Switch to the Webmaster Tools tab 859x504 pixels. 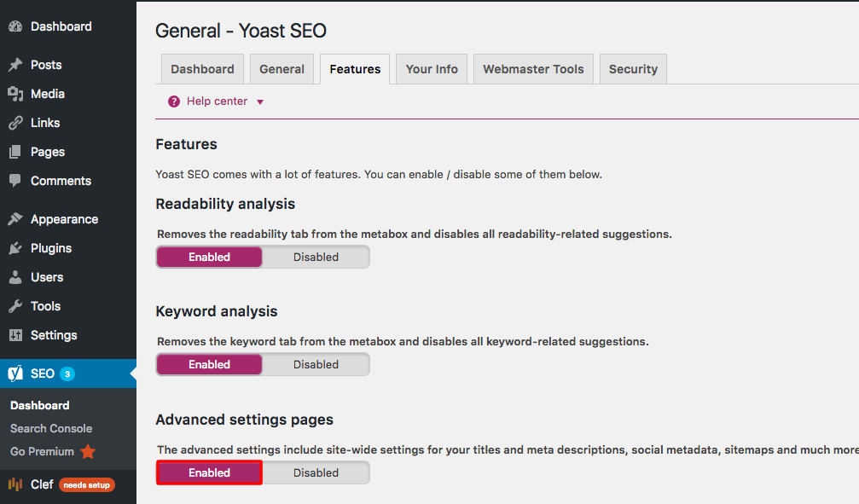pyautogui.click(x=533, y=69)
